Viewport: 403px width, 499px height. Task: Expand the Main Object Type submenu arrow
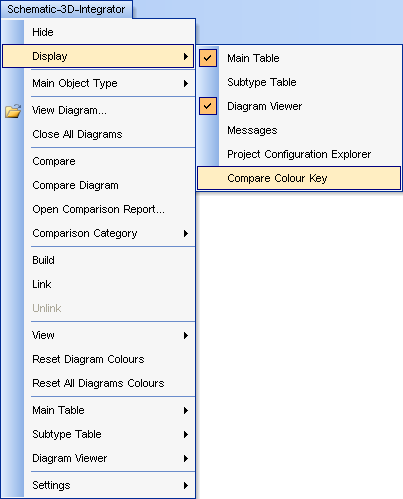pos(186,83)
